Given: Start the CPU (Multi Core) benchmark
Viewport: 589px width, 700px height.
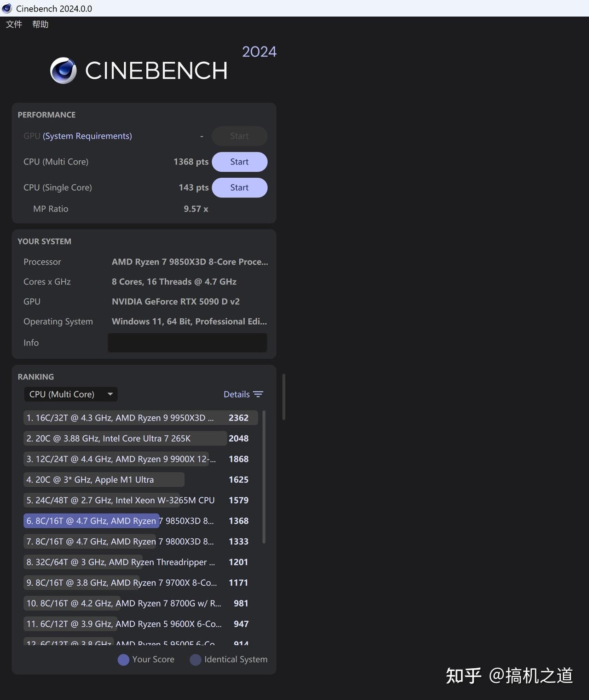Looking at the screenshot, I should [x=239, y=162].
